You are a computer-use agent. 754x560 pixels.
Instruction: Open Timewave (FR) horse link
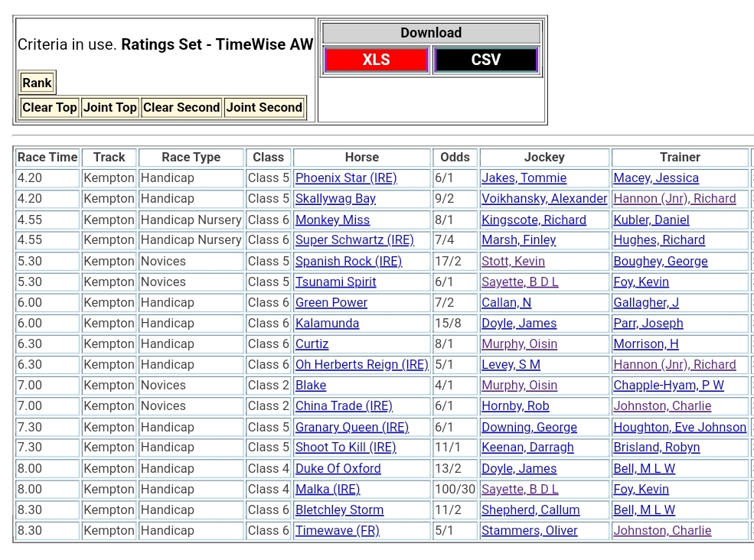337,531
